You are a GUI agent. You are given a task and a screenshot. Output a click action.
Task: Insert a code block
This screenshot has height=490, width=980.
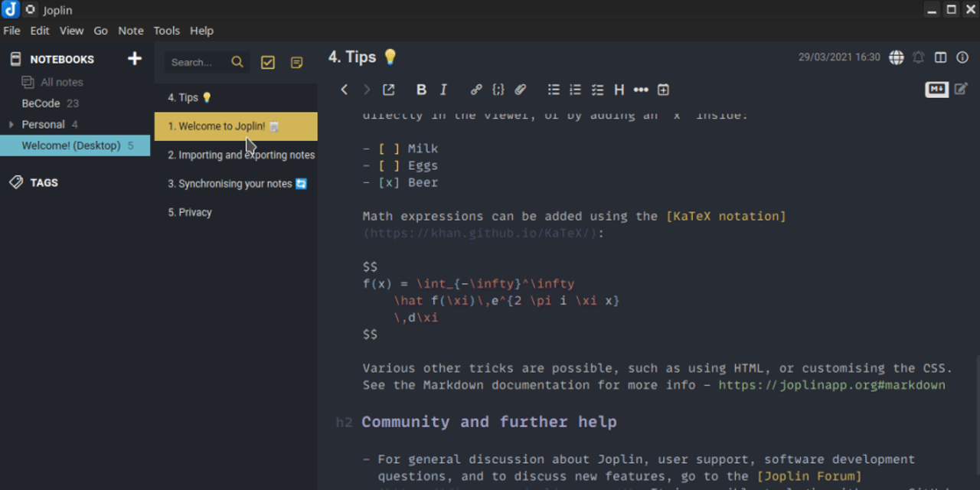498,90
